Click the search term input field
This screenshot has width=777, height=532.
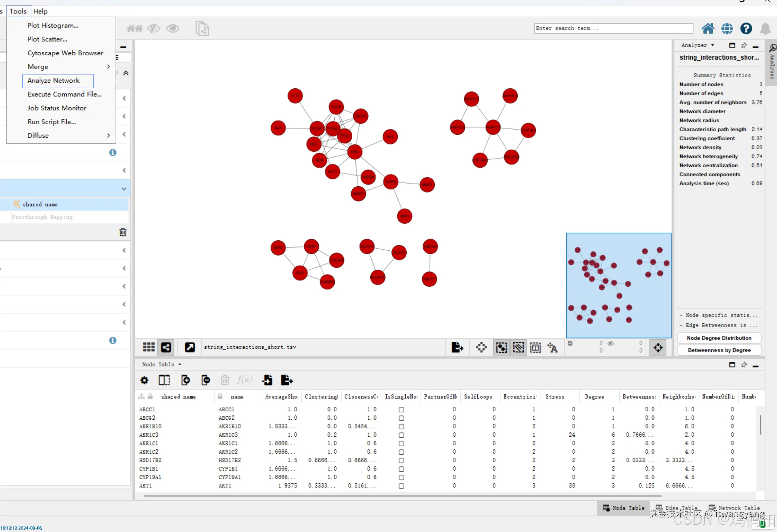tap(613, 28)
